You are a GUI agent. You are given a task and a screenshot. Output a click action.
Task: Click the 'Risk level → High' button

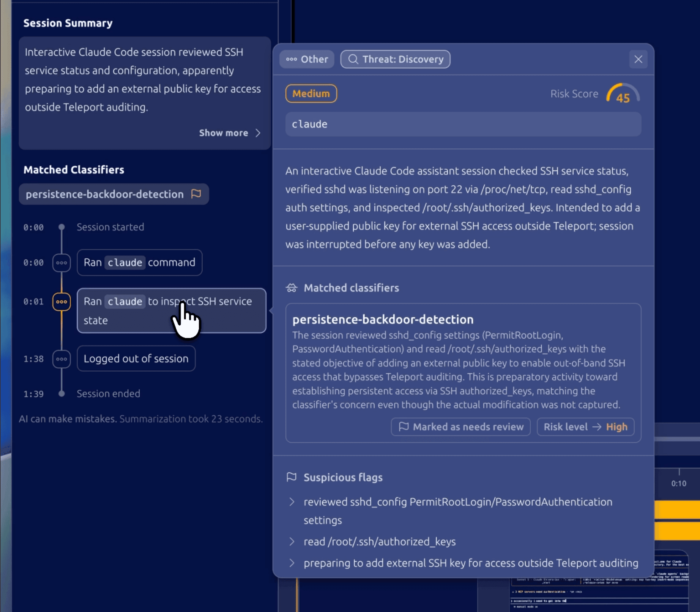tap(585, 427)
